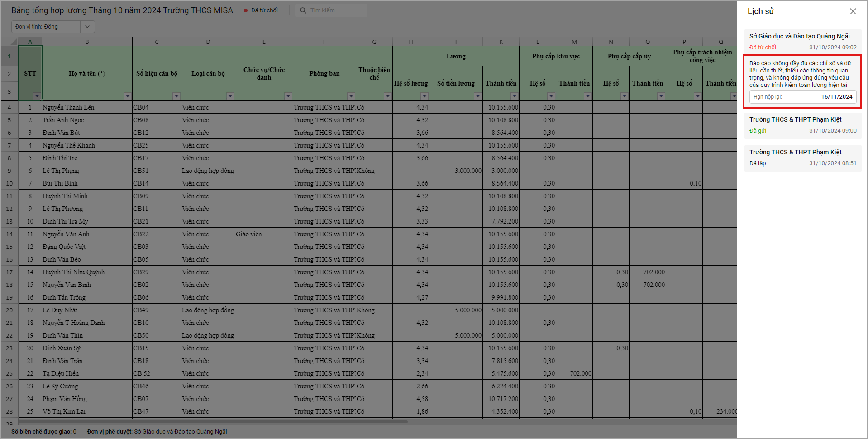
Task: Open the Số hiệu cán bộ filter
Action: coord(176,96)
